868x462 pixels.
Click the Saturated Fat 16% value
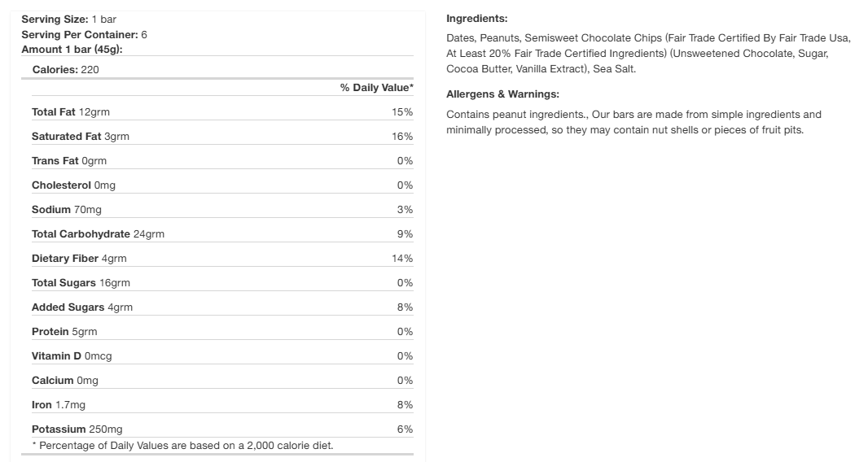click(x=402, y=137)
